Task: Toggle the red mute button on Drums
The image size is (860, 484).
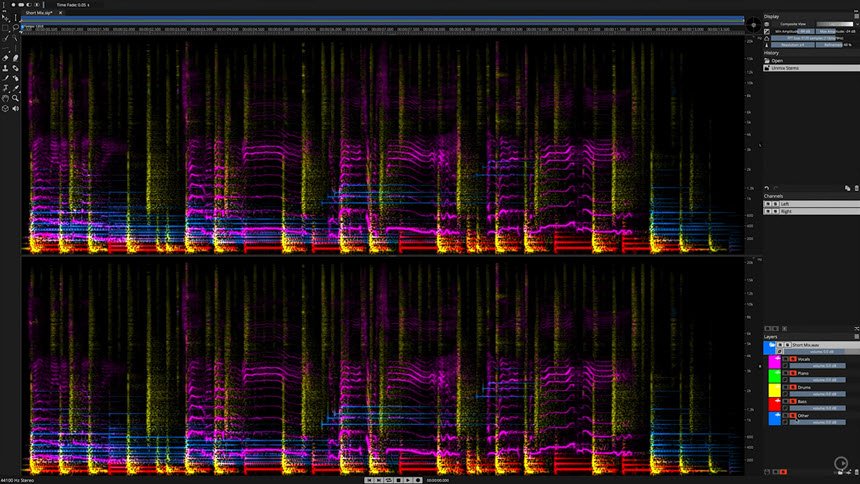Action: [793, 387]
